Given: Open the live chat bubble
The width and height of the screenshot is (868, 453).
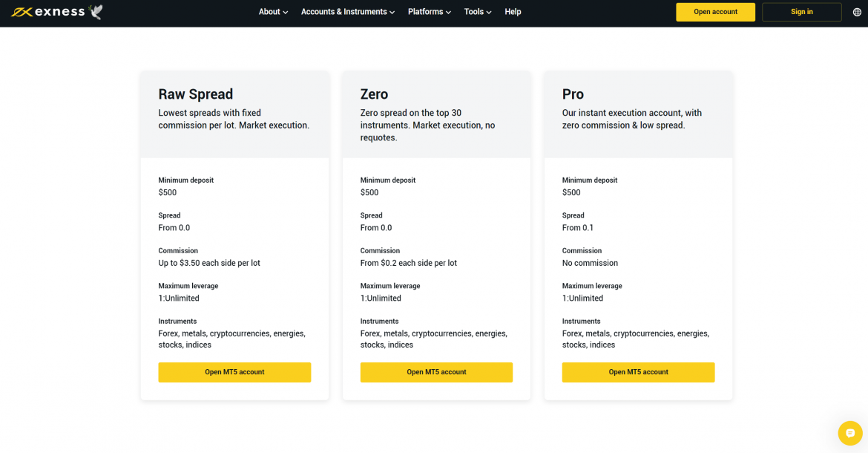Looking at the screenshot, I should pos(849,433).
